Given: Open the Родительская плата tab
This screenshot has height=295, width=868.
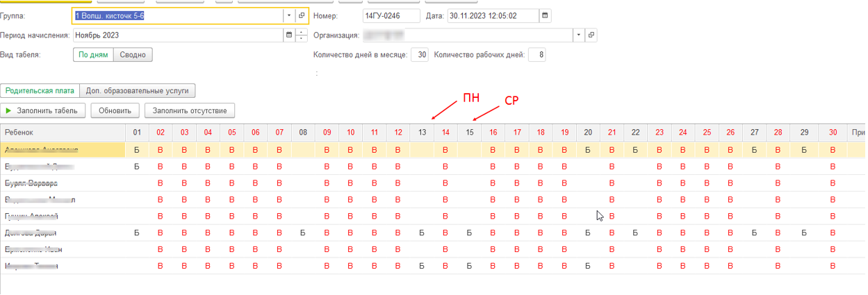Looking at the screenshot, I should point(40,90).
